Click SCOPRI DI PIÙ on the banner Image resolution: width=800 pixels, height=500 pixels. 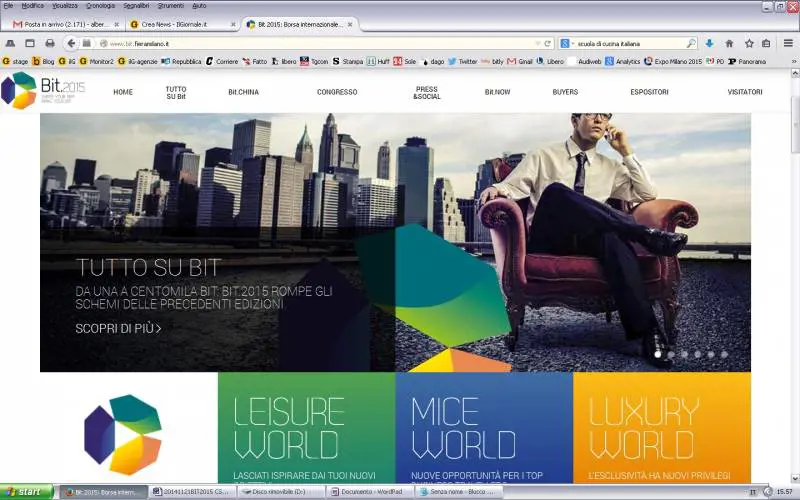(x=118, y=329)
